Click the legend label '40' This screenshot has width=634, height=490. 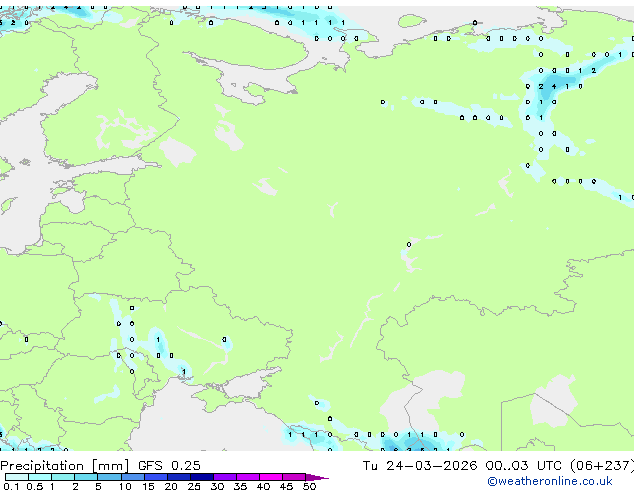[263, 486]
